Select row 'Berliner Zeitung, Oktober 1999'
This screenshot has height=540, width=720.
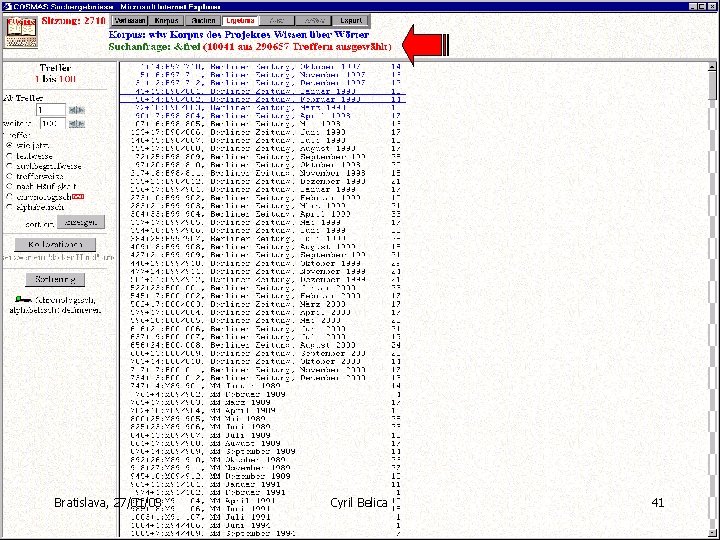tap(265, 264)
